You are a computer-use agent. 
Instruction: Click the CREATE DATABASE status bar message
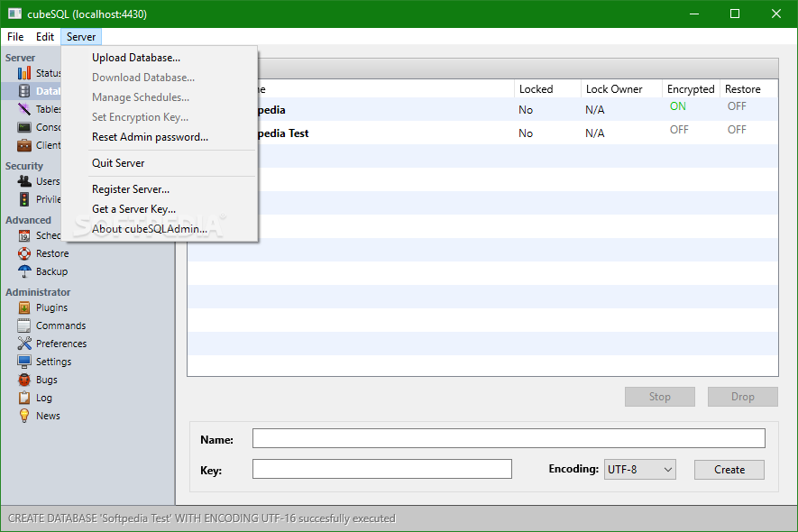coord(202,518)
